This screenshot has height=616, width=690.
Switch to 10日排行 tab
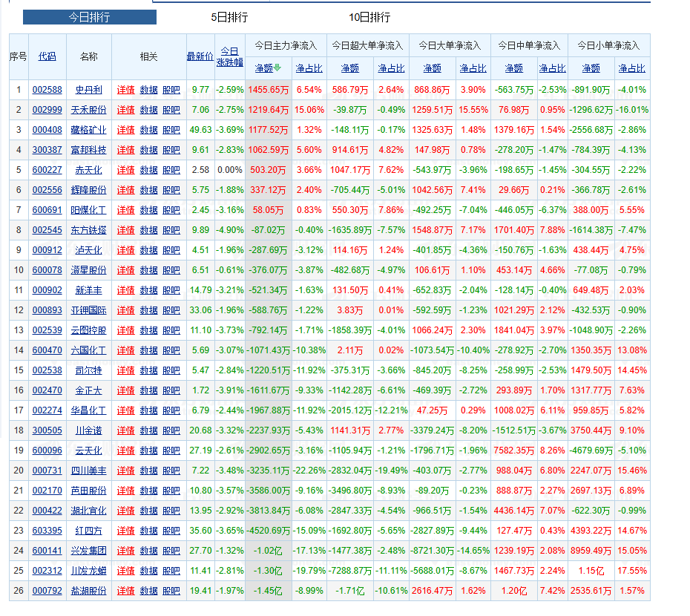click(x=369, y=17)
